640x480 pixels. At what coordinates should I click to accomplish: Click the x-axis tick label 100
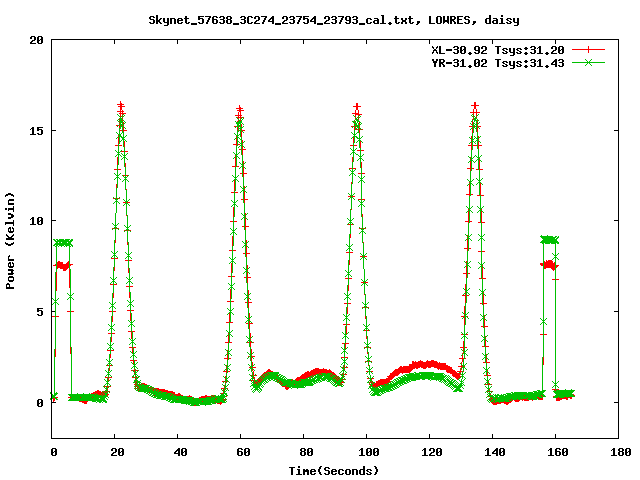tap(367, 452)
